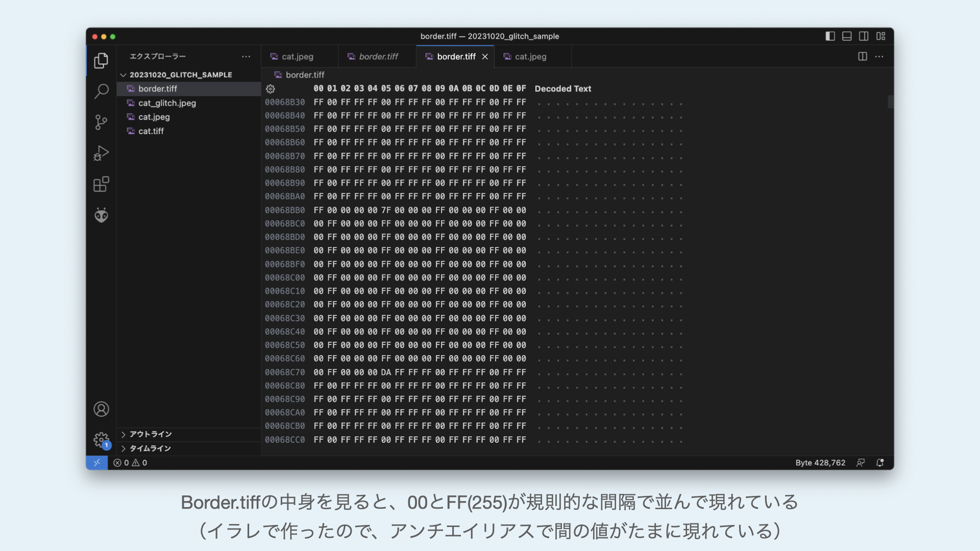Open PlatformIO alien icon view
The height and width of the screenshot is (551, 980).
(101, 215)
